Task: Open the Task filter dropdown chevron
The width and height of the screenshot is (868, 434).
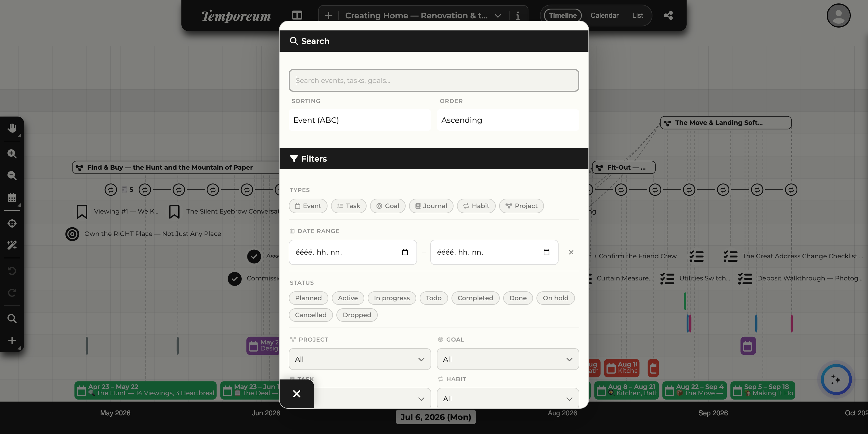Action: (x=421, y=399)
